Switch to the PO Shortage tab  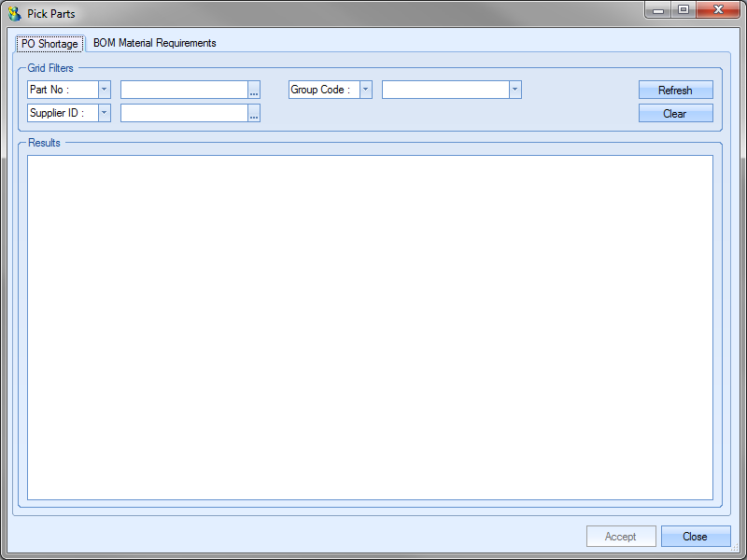[50, 43]
